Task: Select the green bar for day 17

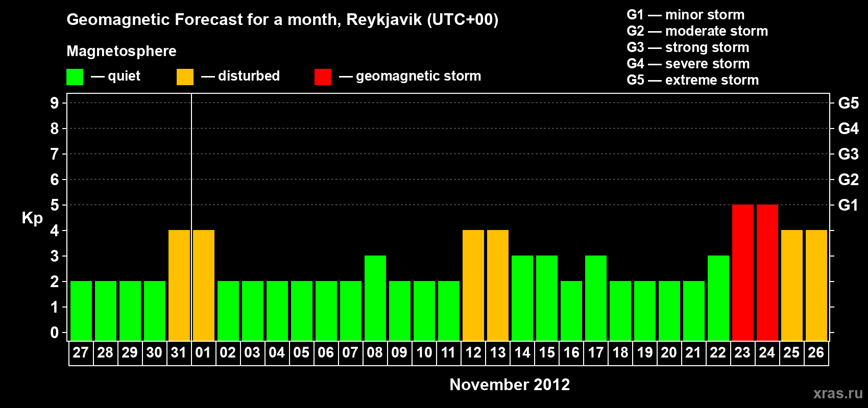Action: tap(596, 298)
